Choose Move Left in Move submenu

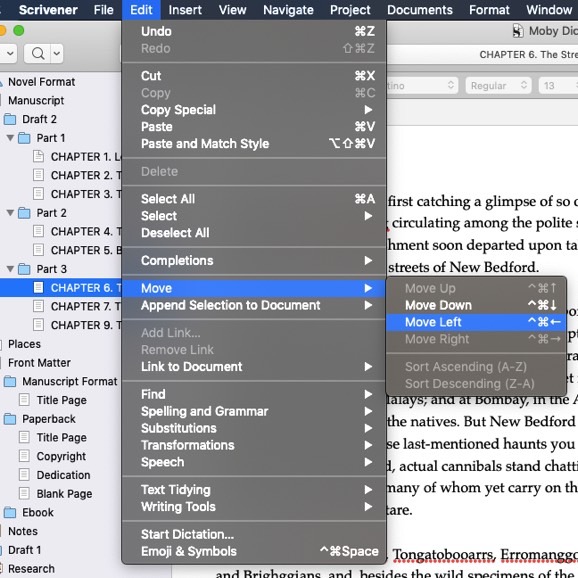tap(476, 322)
